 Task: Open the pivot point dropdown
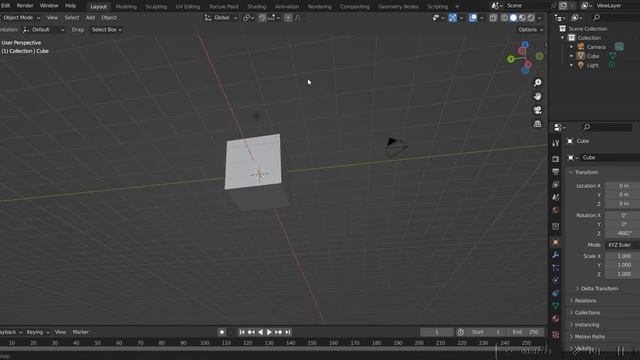click(x=247, y=18)
